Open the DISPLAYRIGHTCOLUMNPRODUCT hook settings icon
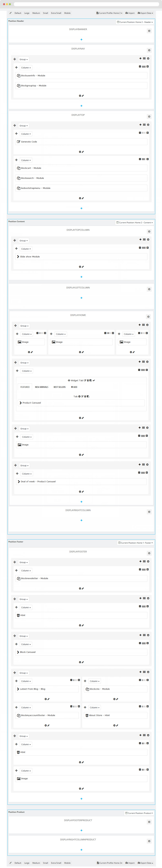The width and height of the screenshot is (162, 868). coord(149,841)
